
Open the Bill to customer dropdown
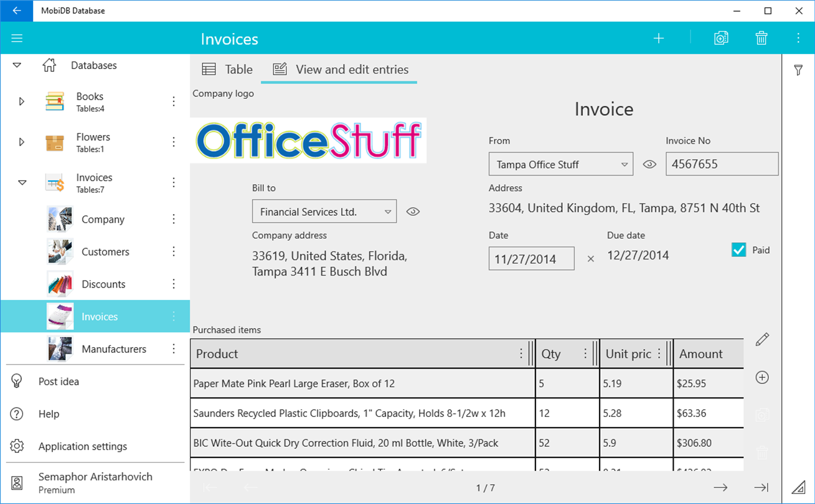click(x=324, y=212)
